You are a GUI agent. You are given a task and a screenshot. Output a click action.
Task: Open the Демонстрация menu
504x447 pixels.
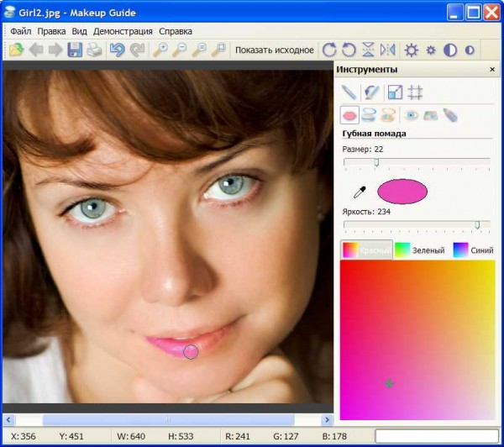click(123, 31)
